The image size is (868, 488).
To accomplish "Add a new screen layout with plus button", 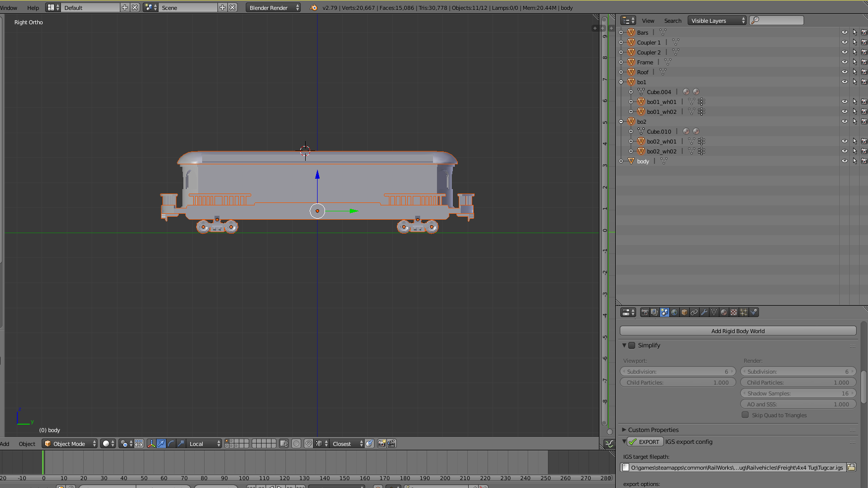I will coord(125,7).
